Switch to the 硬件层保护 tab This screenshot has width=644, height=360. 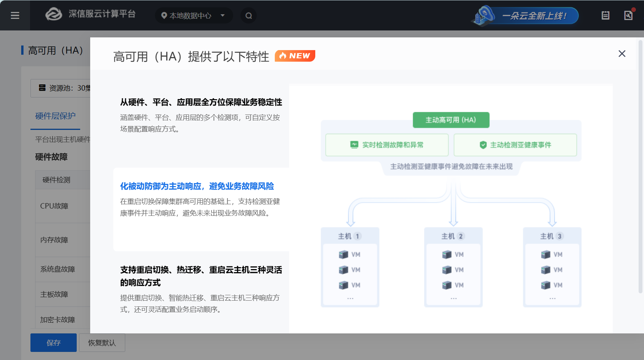55,116
